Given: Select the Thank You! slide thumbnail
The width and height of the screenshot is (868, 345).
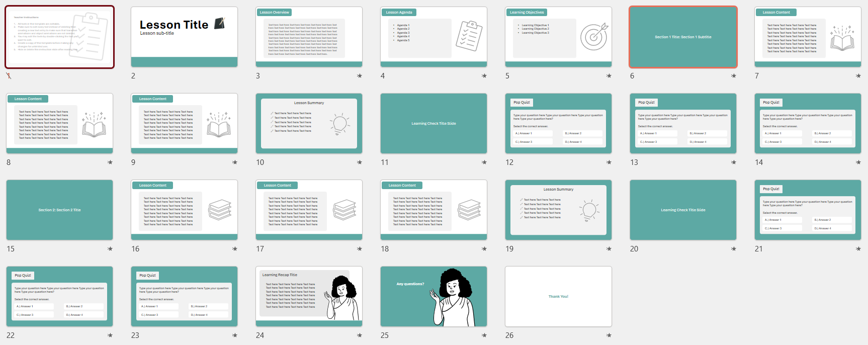Looking at the screenshot, I should 558,297.
